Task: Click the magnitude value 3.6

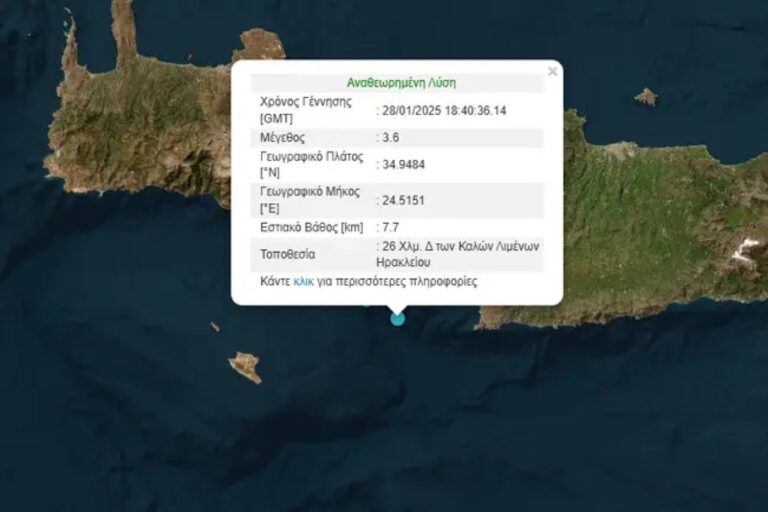Action: pos(390,137)
